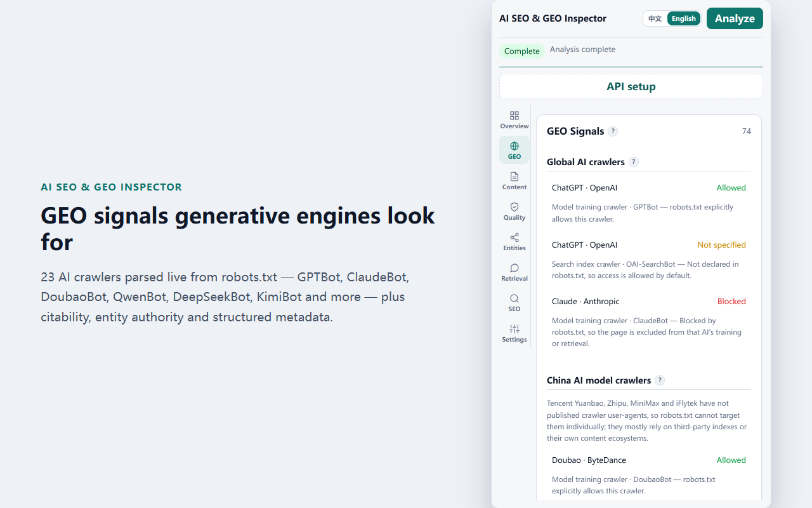Click the GEO Signals score 74

pos(747,131)
